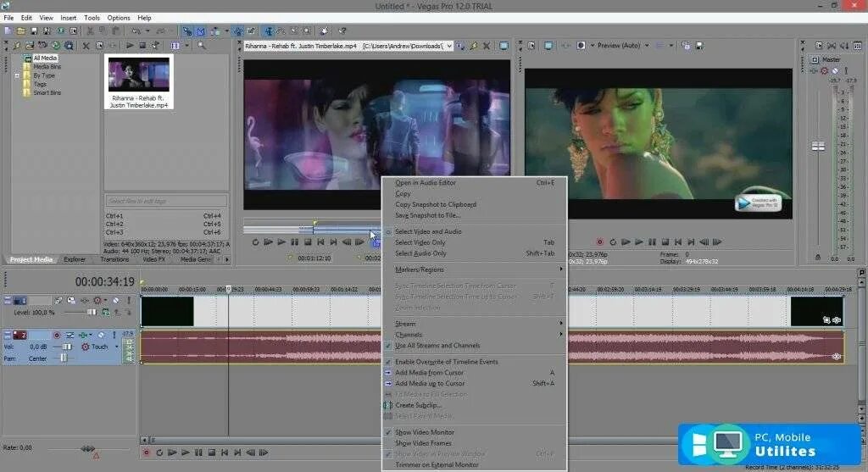The height and width of the screenshot is (472, 868).
Task: Click Record button in Video Preview transport
Action: 599,242
